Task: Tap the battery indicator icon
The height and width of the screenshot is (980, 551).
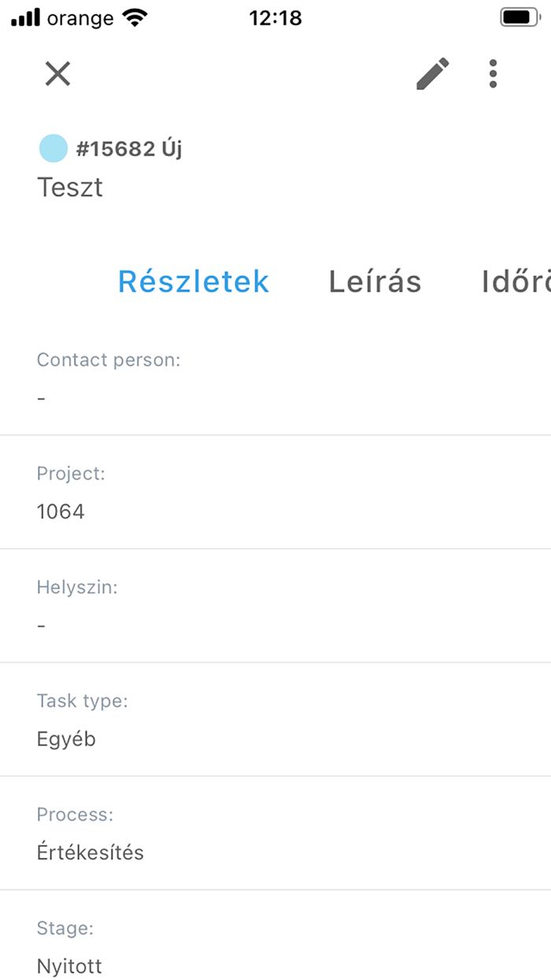Action: [519, 17]
